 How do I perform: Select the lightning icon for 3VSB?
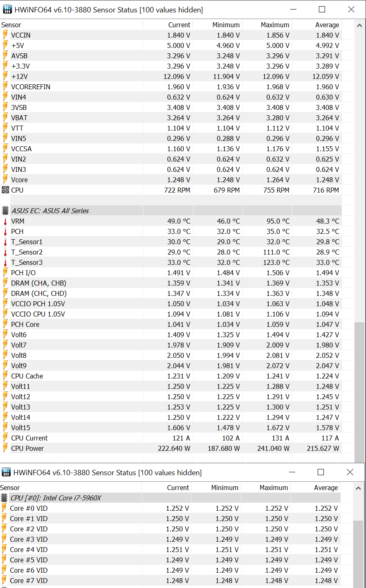pos(5,107)
